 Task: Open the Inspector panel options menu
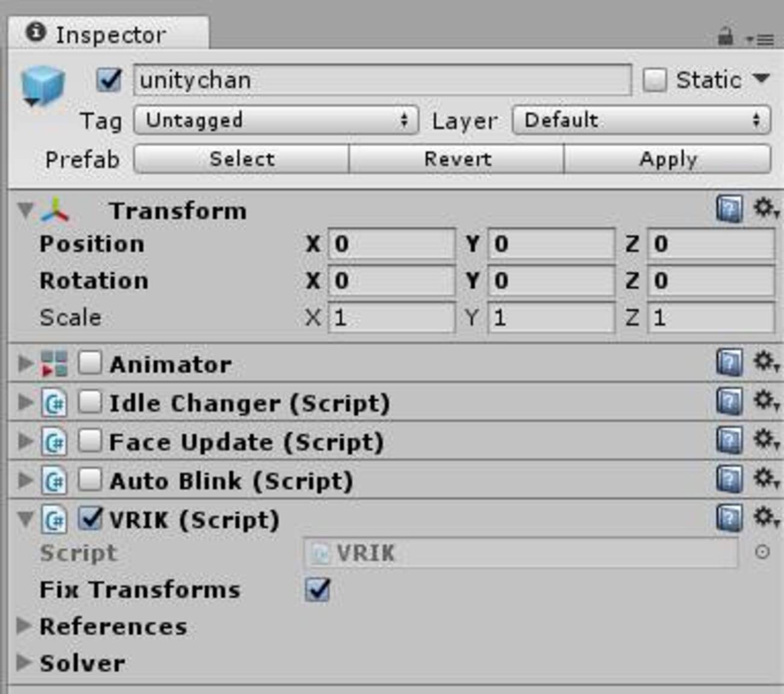761,40
